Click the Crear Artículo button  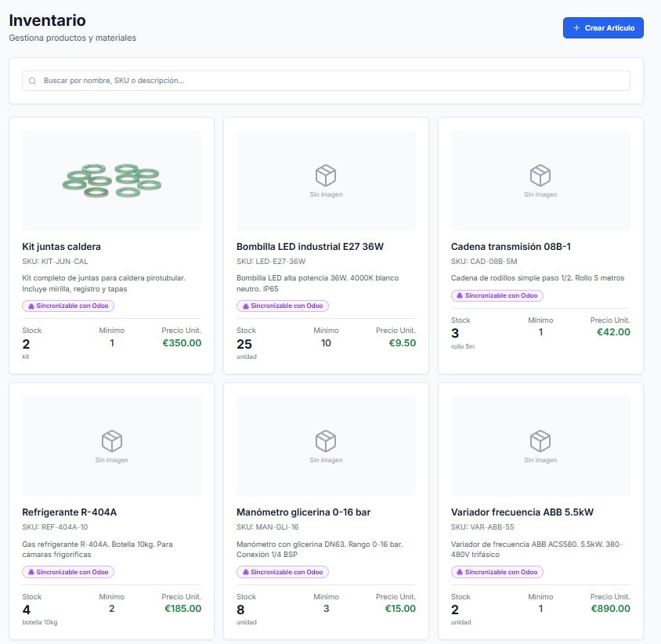[x=603, y=28]
